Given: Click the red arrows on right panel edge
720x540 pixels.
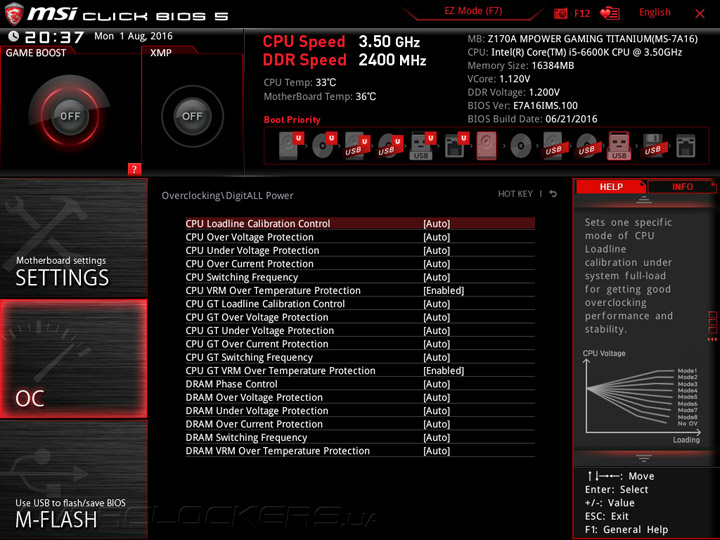Looking at the screenshot, I should coord(712,339).
